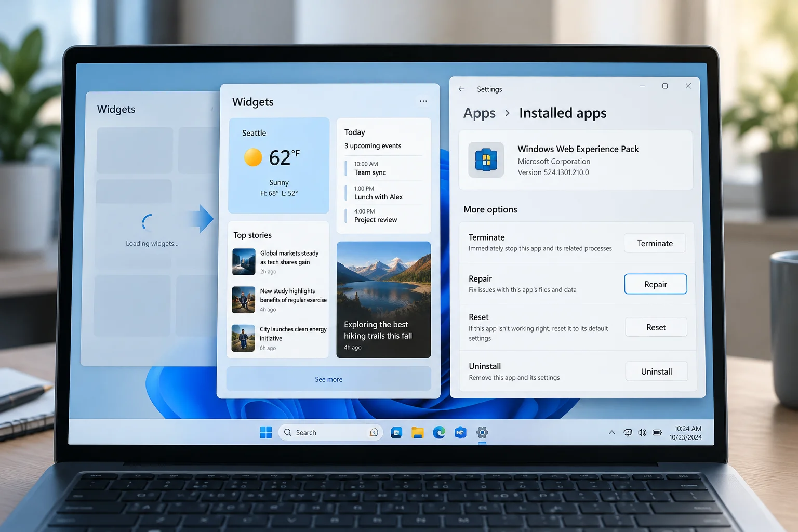Open the Windows Start menu
The image size is (798, 532).
pyautogui.click(x=266, y=432)
